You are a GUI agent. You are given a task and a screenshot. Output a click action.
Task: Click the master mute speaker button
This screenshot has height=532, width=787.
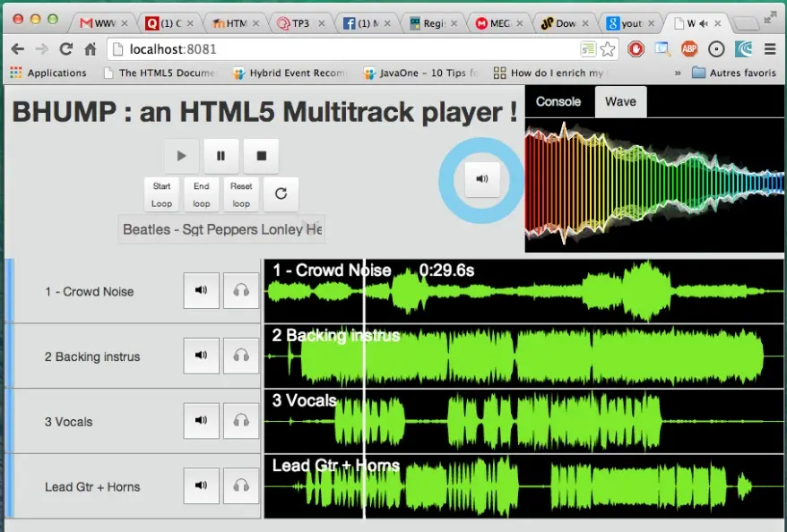(482, 179)
